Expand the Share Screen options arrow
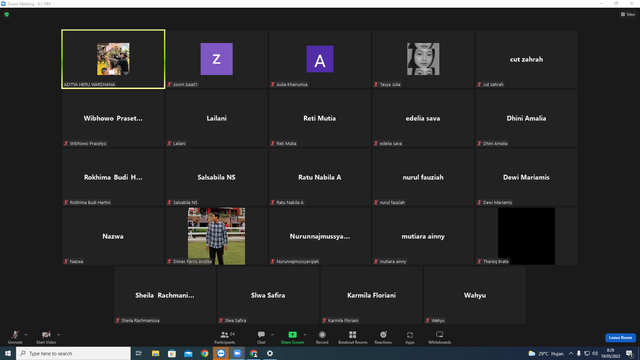This screenshot has width=640, height=360. 305,335
